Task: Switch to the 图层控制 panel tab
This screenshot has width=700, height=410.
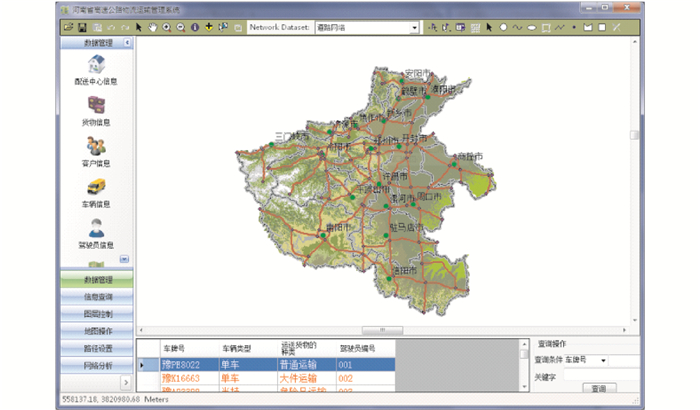Action: (97, 314)
